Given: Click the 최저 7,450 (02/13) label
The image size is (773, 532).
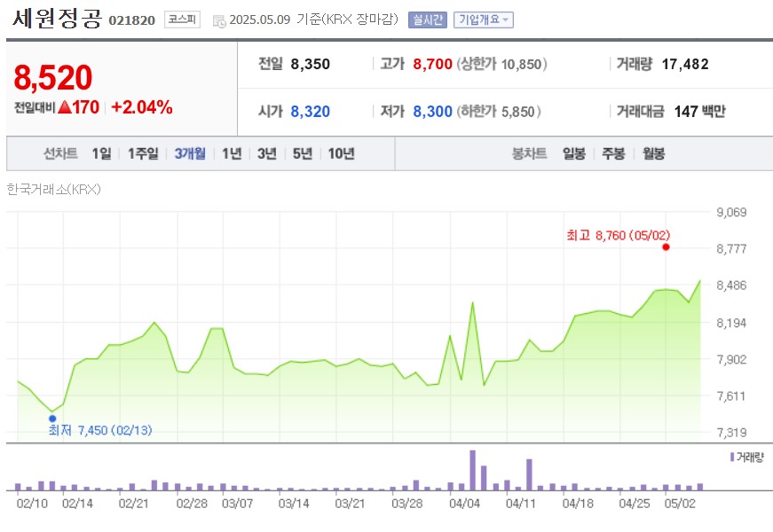Looking at the screenshot, I should click(100, 430).
